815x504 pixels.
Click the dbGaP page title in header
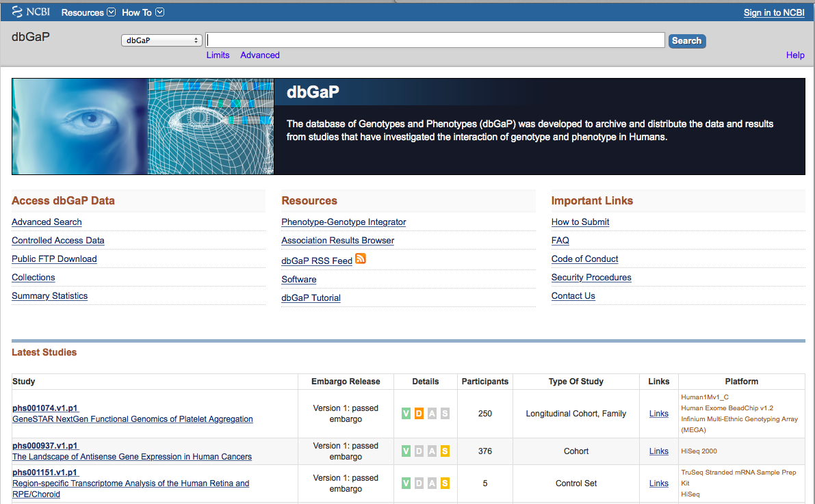click(x=31, y=37)
